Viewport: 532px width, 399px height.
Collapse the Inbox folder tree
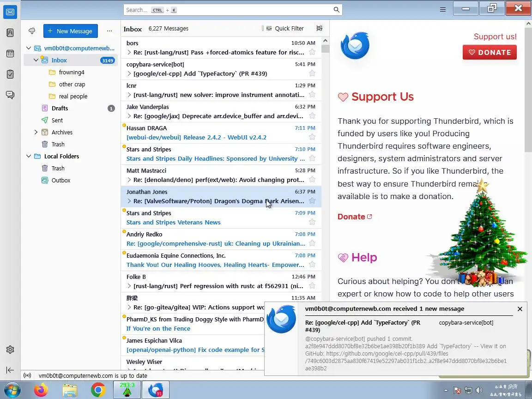click(36, 60)
